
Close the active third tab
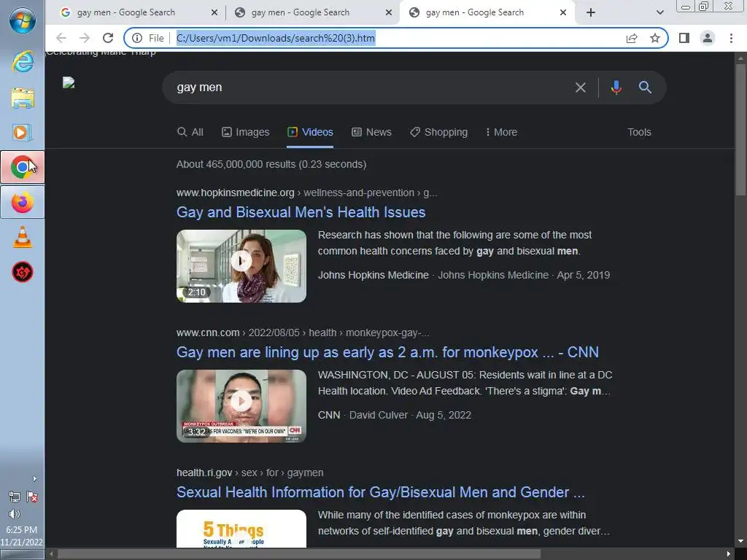coord(563,13)
